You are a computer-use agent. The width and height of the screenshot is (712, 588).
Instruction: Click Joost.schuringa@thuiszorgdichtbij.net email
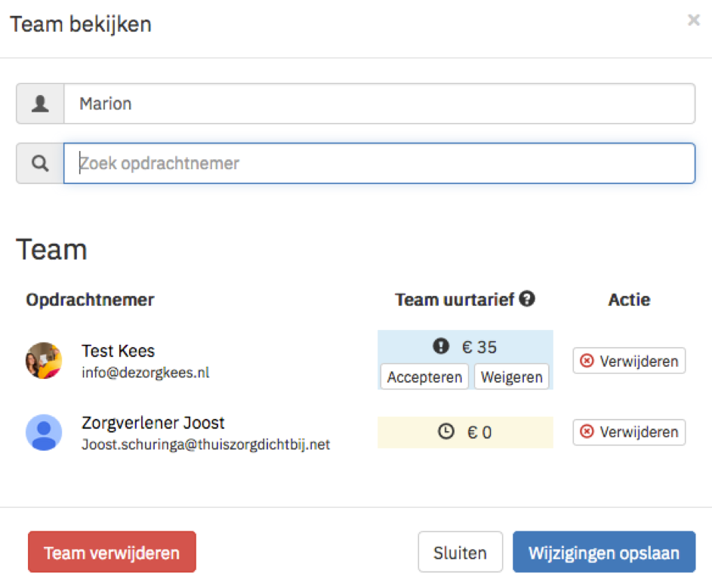205,444
